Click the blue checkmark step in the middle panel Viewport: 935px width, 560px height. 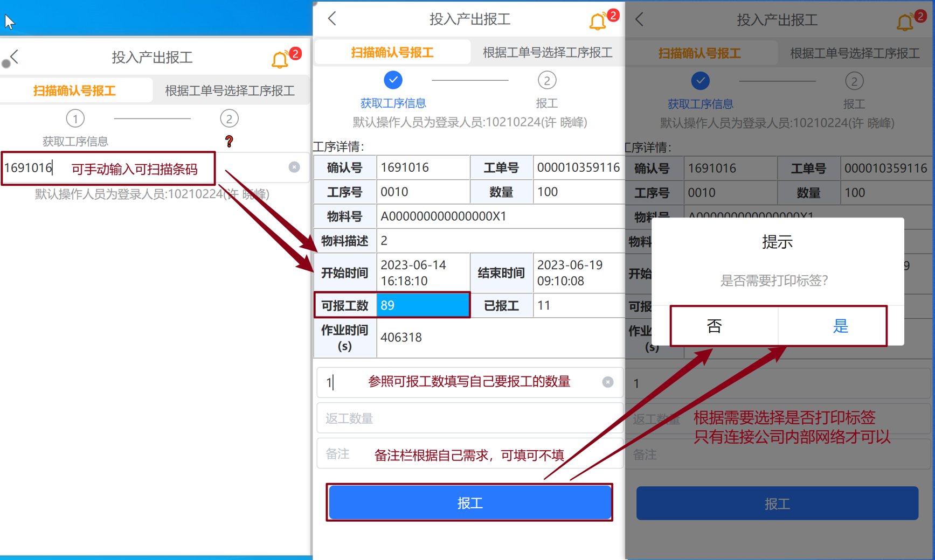[393, 80]
